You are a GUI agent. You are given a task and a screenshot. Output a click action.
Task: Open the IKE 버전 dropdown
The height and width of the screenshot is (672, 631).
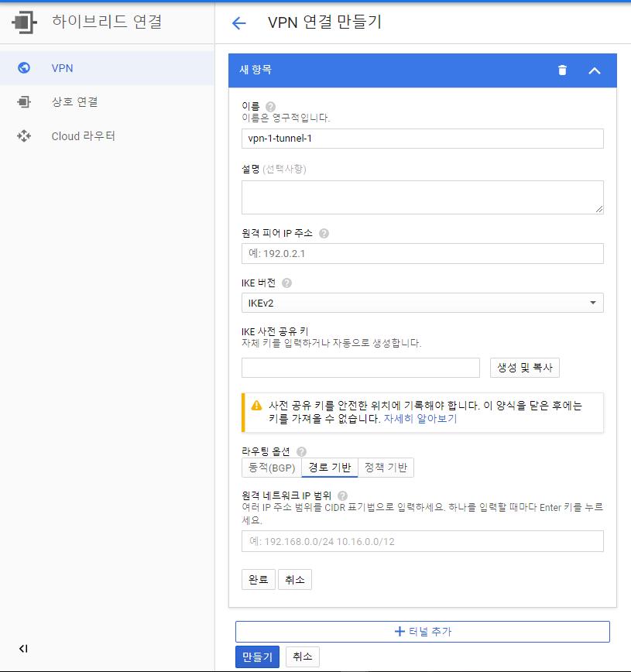point(422,302)
